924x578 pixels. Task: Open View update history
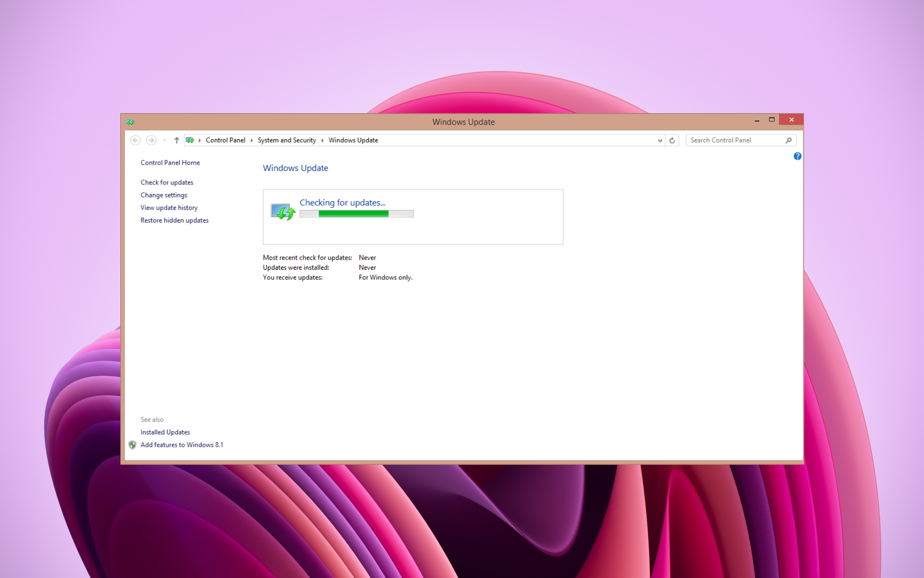pos(169,208)
